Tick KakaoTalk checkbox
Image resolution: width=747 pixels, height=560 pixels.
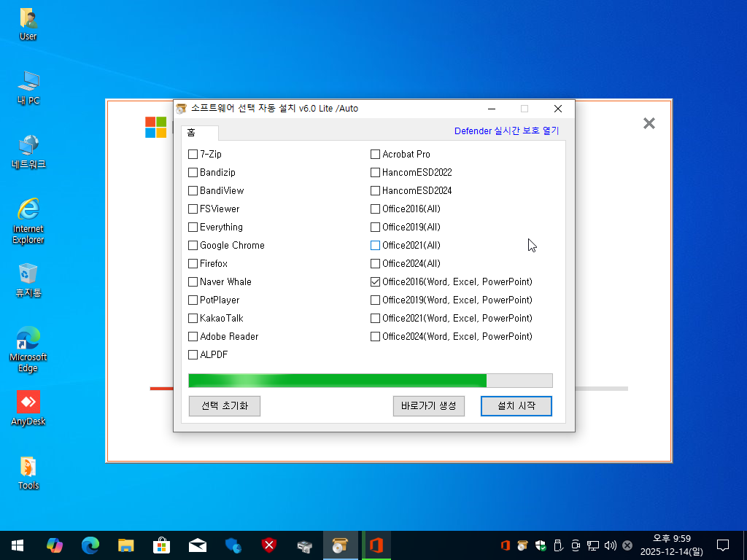[193, 318]
